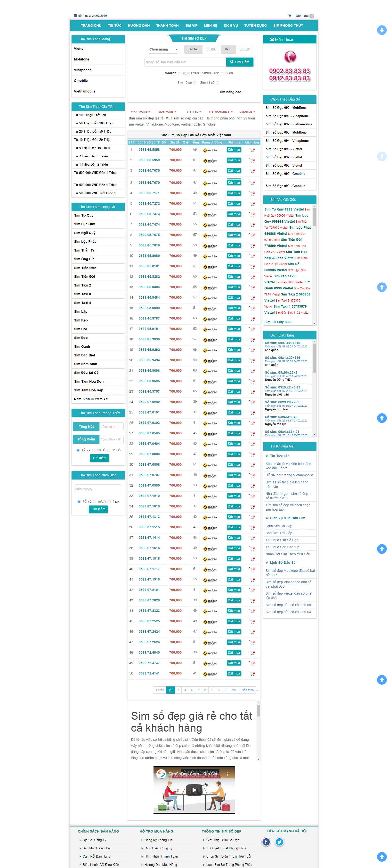Open the Facebook social link
Screen dimensions: 388x868
tap(266, 842)
